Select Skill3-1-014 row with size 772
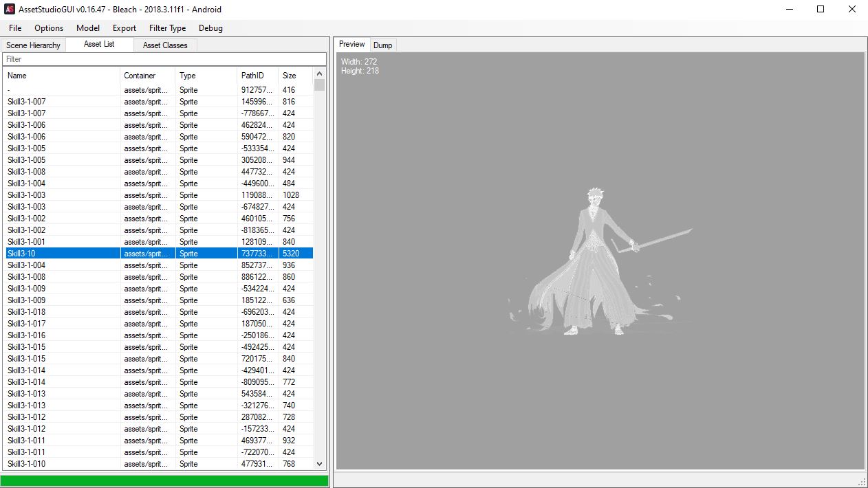Image resolution: width=868 pixels, height=488 pixels. 159,382
